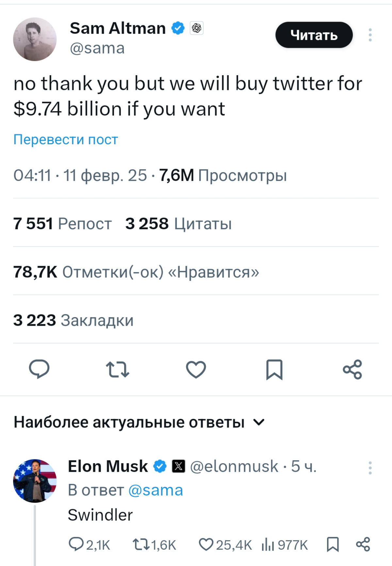Open view analytics on Elon Musk's reply

coord(269,545)
